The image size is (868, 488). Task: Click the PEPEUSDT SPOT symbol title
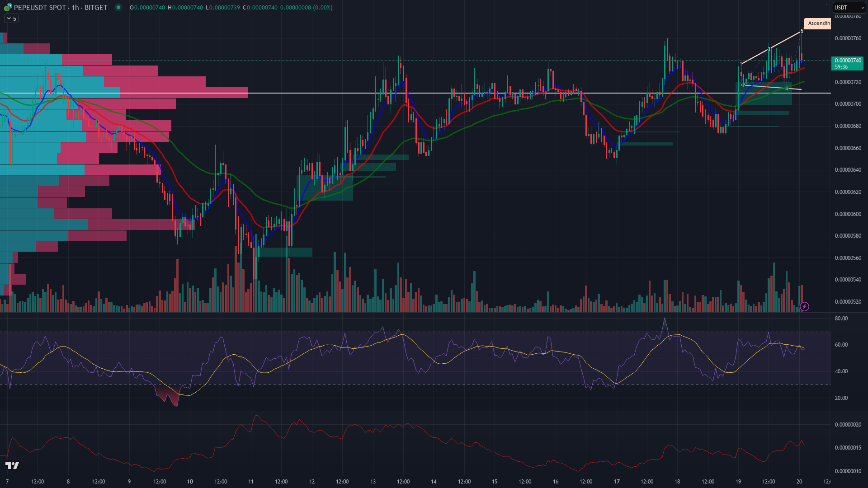[40, 8]
